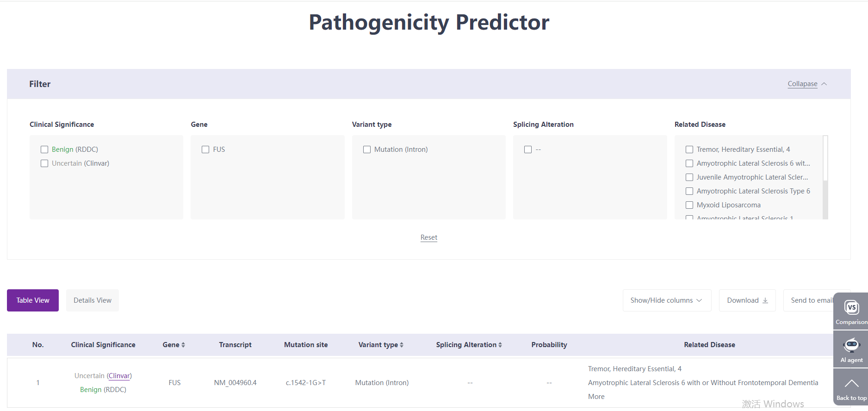Open the AI agent robot icon

[851, 345]
